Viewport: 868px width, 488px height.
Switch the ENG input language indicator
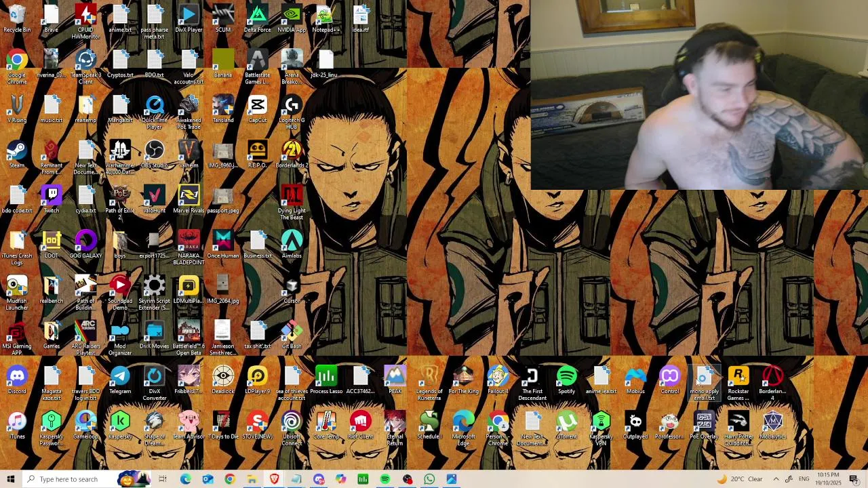pyautogui.click(x=804, y=479)
